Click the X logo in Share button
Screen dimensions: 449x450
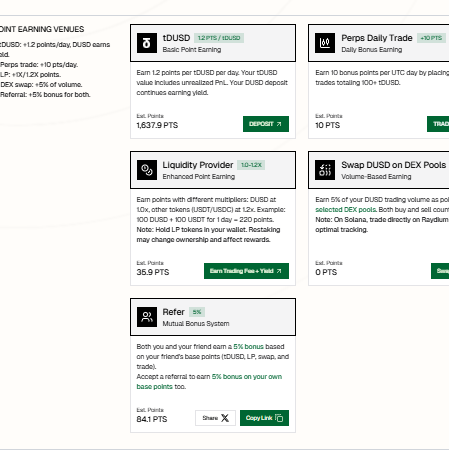pyautogui.click(x=225, y=418)
